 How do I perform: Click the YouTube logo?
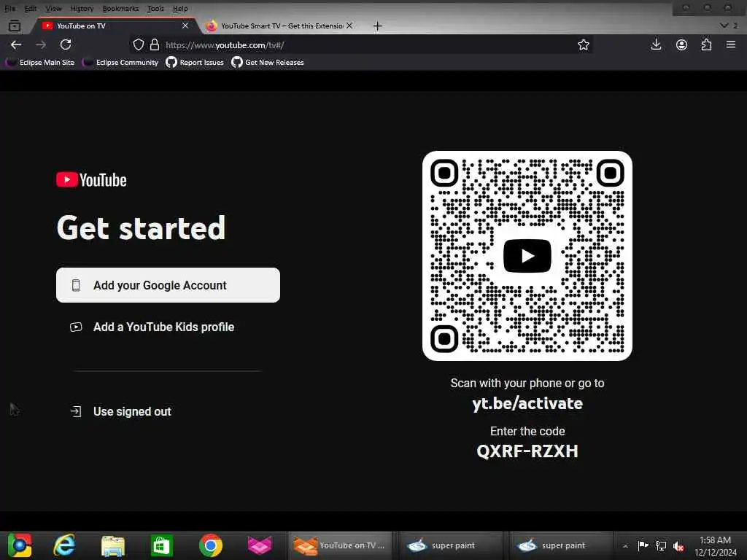91,180
